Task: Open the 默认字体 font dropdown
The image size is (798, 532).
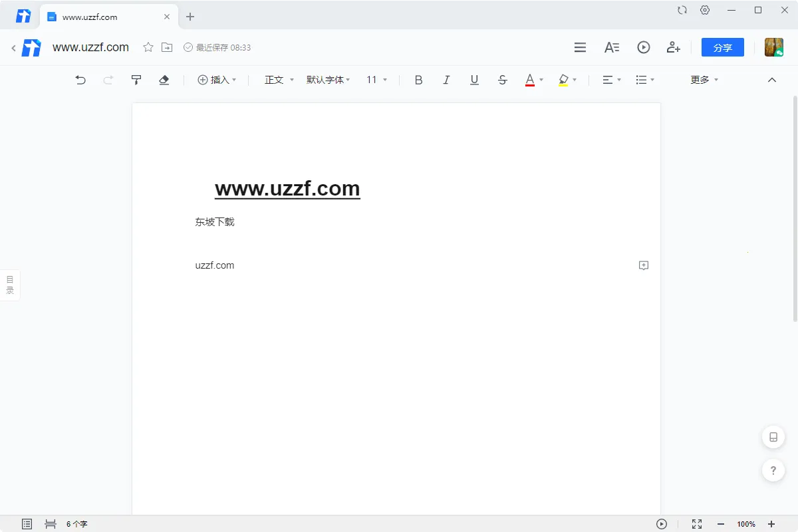Action: (328, 80)
